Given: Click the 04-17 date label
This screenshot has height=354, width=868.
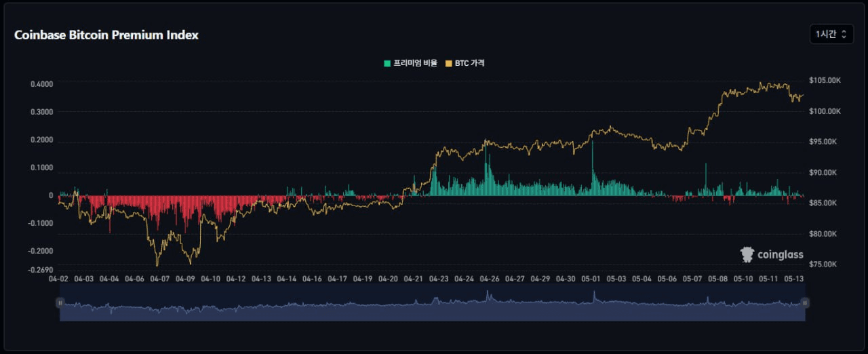Looking at the screenshot, I should [338, 279].
